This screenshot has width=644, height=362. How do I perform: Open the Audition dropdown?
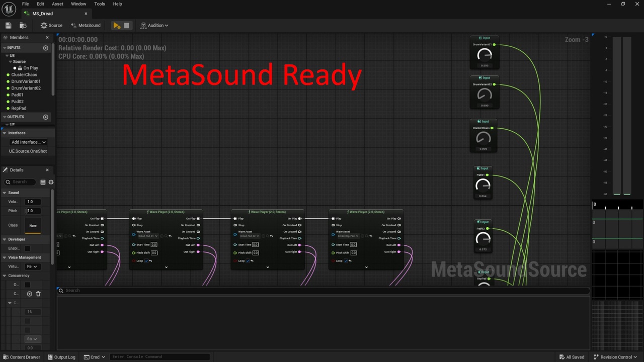(154, 25)
